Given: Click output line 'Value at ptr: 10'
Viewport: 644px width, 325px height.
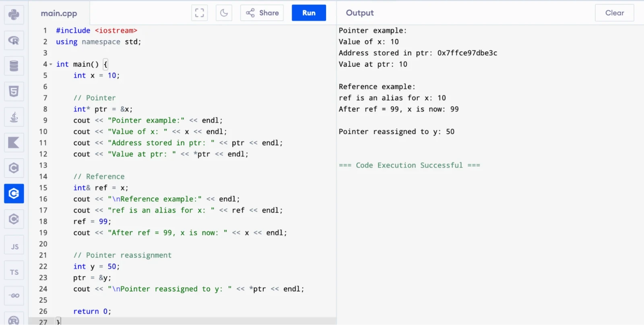Looking at the screenshot, I should pyautogui.click(x=373, y=64).
